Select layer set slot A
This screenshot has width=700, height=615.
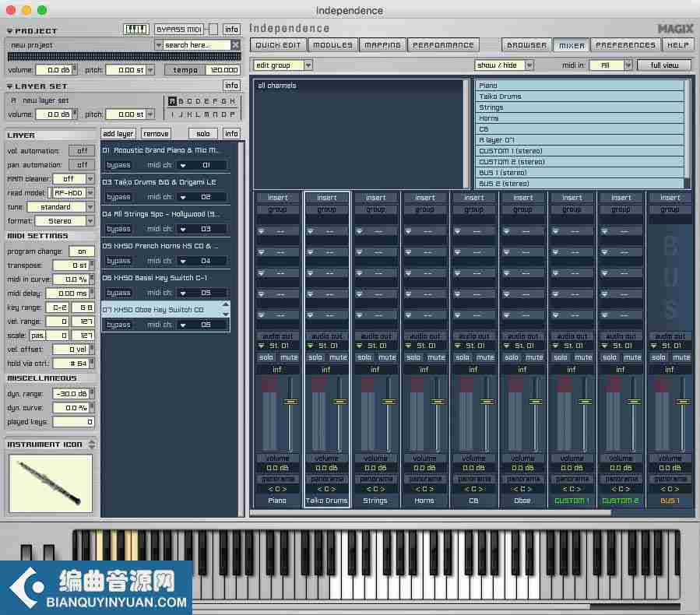(x=172, y=101)
